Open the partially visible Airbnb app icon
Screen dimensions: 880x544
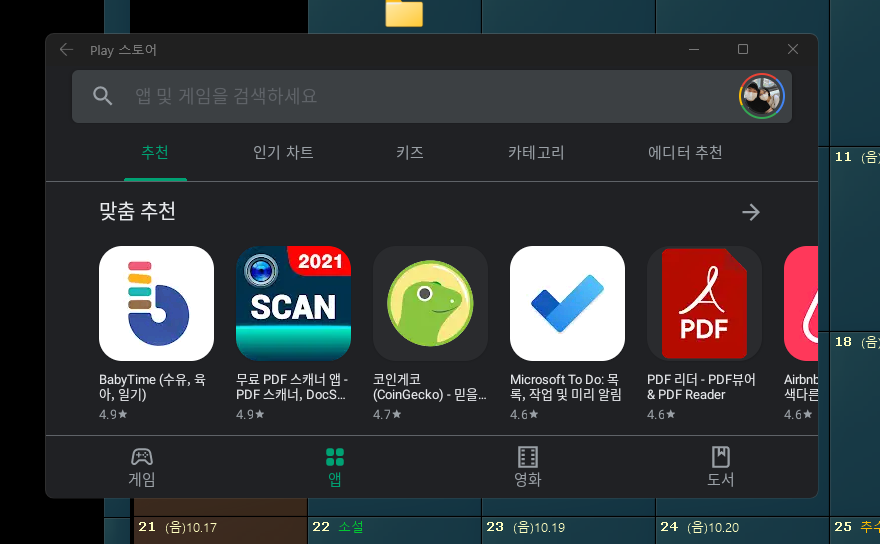pos(801,304)
